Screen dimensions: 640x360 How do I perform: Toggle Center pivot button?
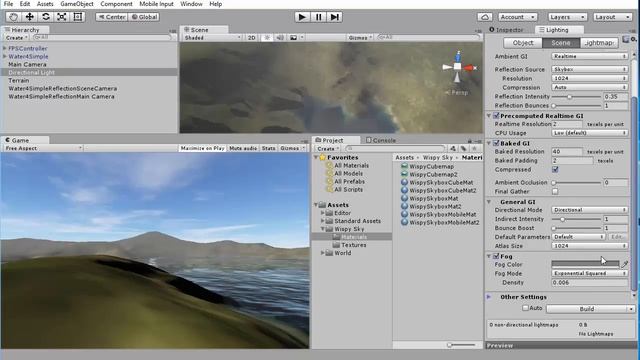tap(111, 17)
